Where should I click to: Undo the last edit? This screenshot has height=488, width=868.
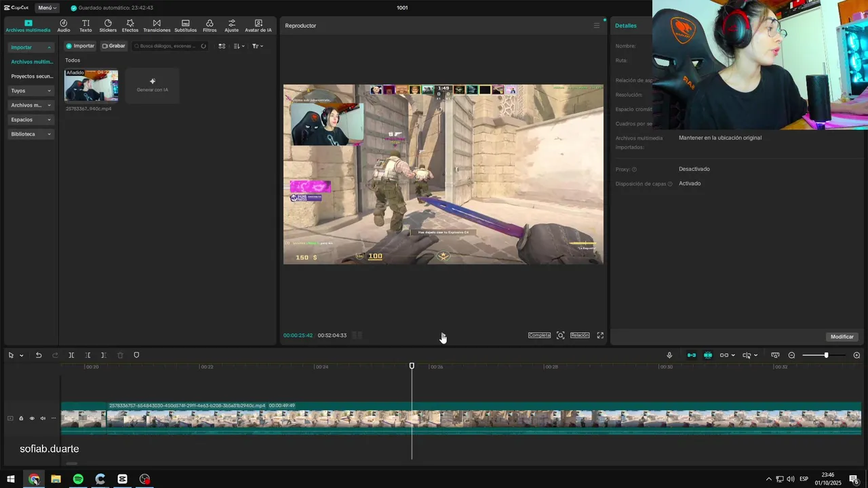[x=39, y=355]
